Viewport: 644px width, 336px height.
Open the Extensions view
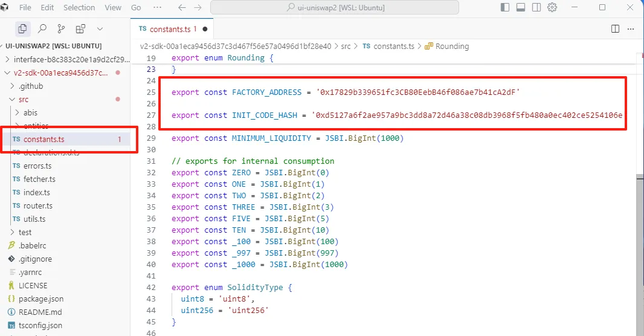(80, 28)
